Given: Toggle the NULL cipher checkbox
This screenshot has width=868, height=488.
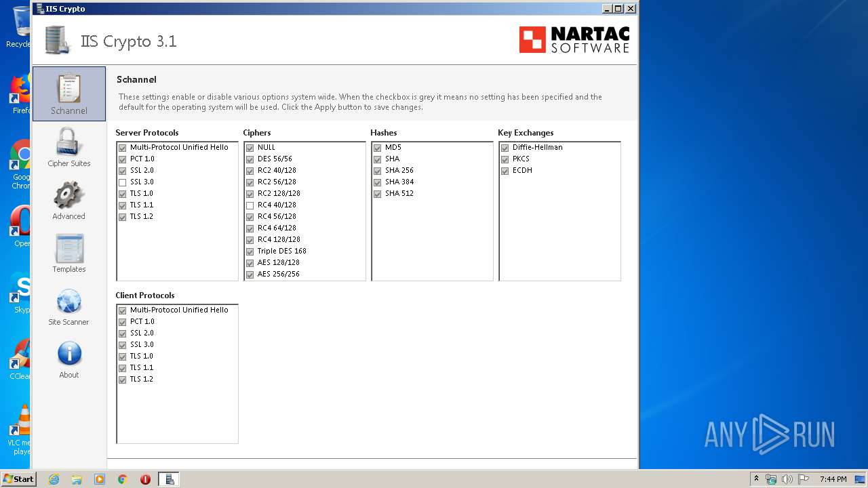Looking at the screenshot, I should pyautogui.click(x=250, y=148).
